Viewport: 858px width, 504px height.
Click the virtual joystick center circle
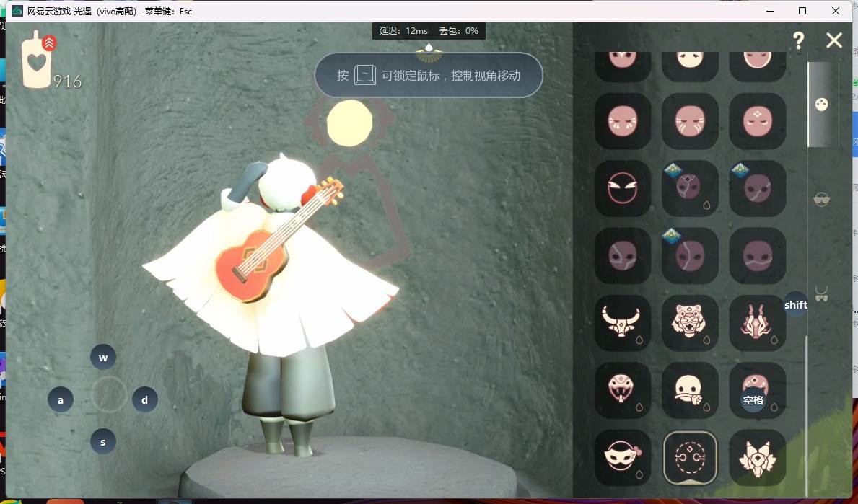coord(108,394)
